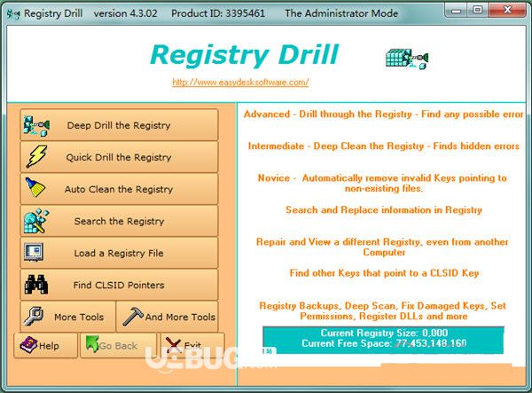Click the Deep Drill the Registry button
Screen dimensions: 532x393
119,125
